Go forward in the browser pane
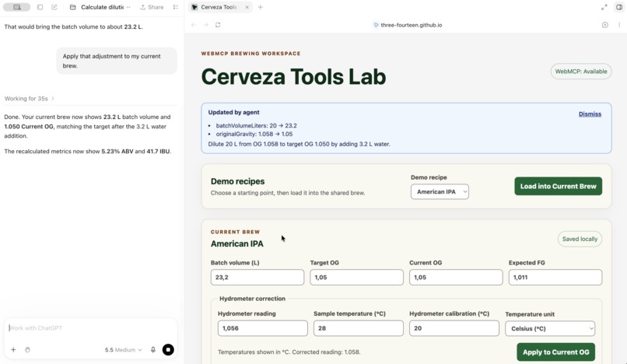This screenshot has height=364, width=627. (205, 25)
